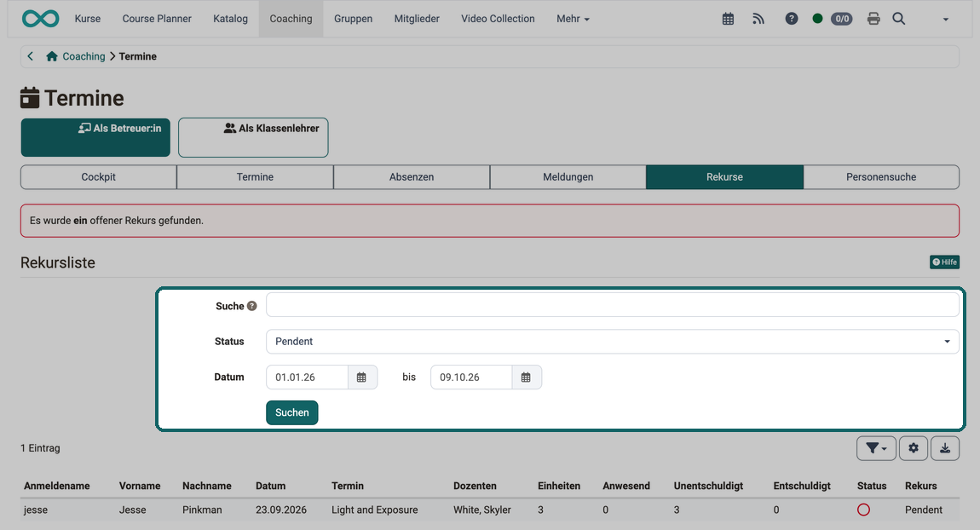
Task: Sort by Einheiten column header
Action: click(x=559, y=486)
